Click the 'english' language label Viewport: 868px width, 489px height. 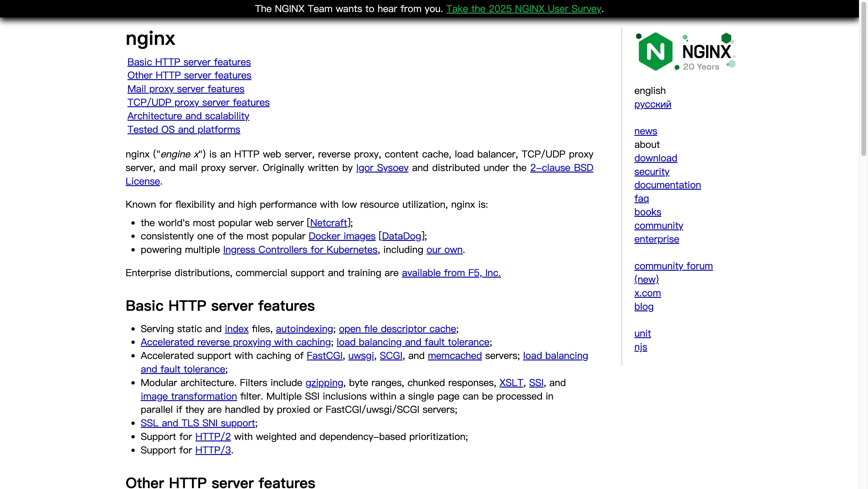point(650,91)
